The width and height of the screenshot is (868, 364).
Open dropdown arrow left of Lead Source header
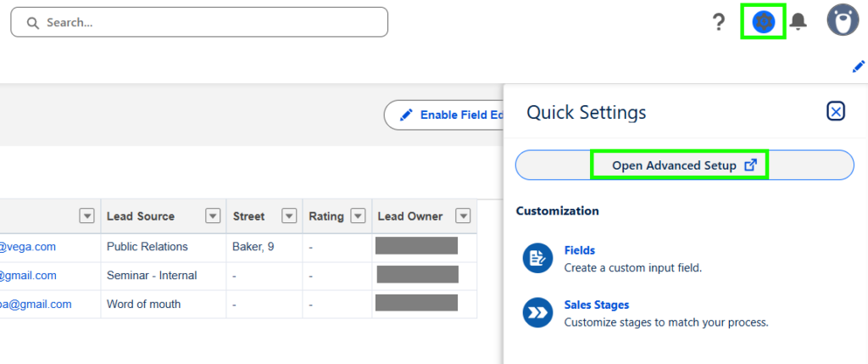87,216
